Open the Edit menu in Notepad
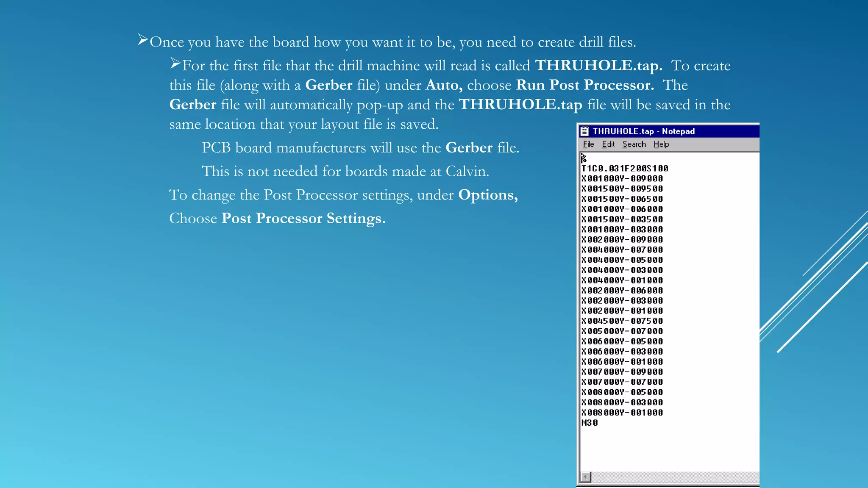The image size is (868, 488). 608,144
